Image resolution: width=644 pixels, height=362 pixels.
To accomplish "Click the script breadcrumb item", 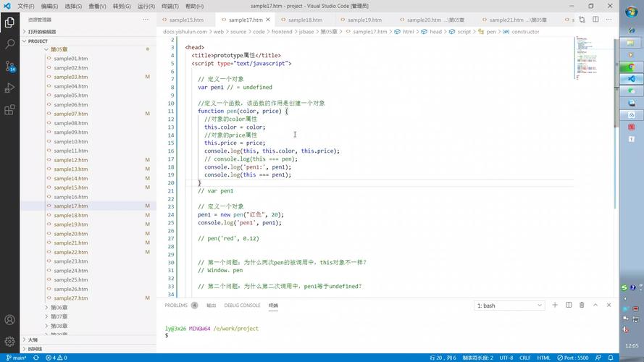I will 464,32.
